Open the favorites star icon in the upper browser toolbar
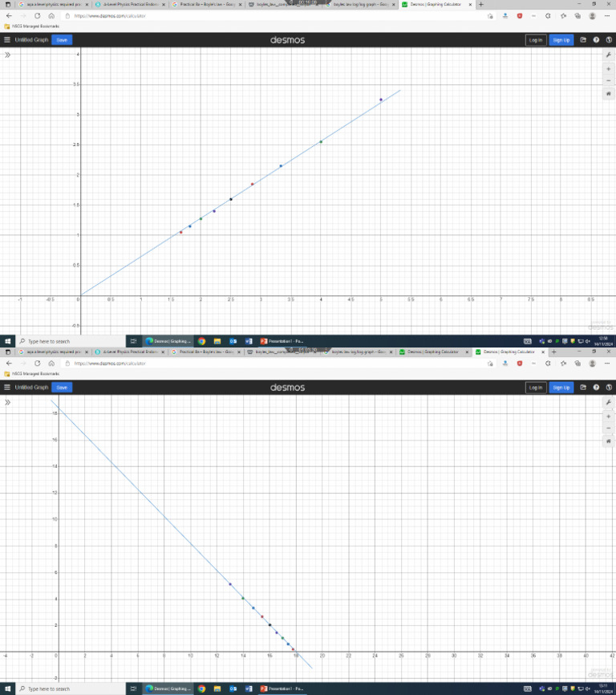 (x=563, y=16)
